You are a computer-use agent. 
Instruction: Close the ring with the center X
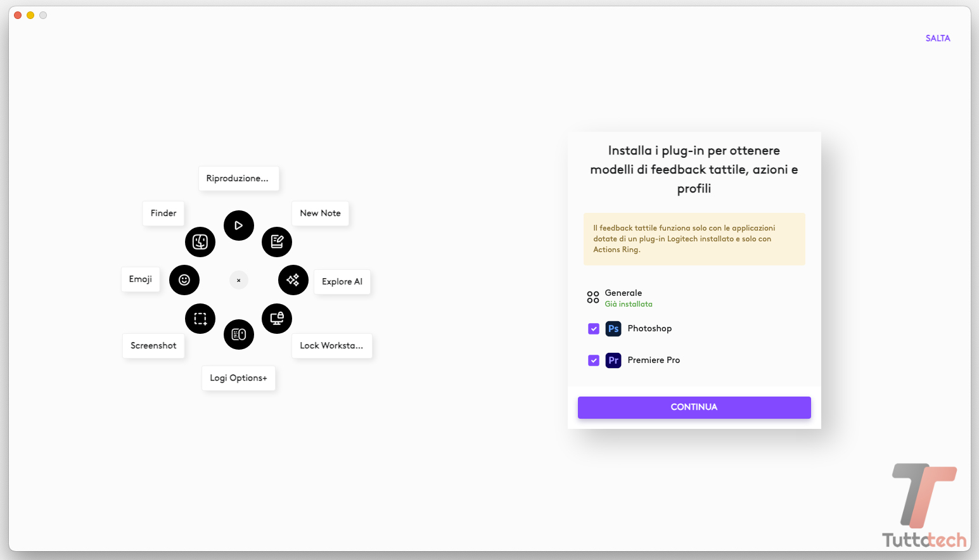click(x=239, y=280)
